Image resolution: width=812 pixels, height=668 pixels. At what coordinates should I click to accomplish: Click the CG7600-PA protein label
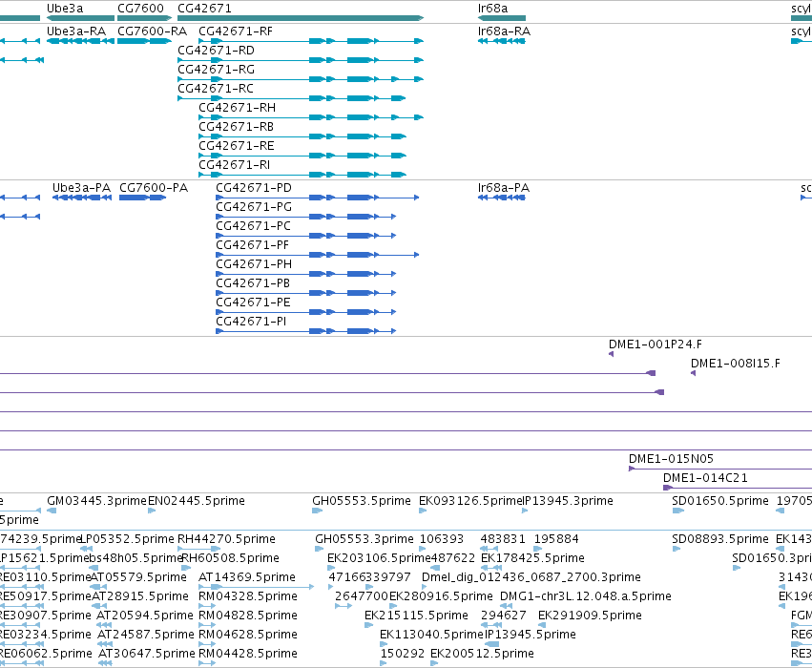point(154,188)
